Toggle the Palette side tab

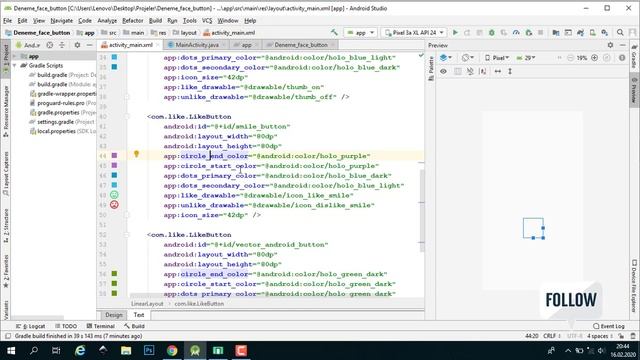point(431,68)
